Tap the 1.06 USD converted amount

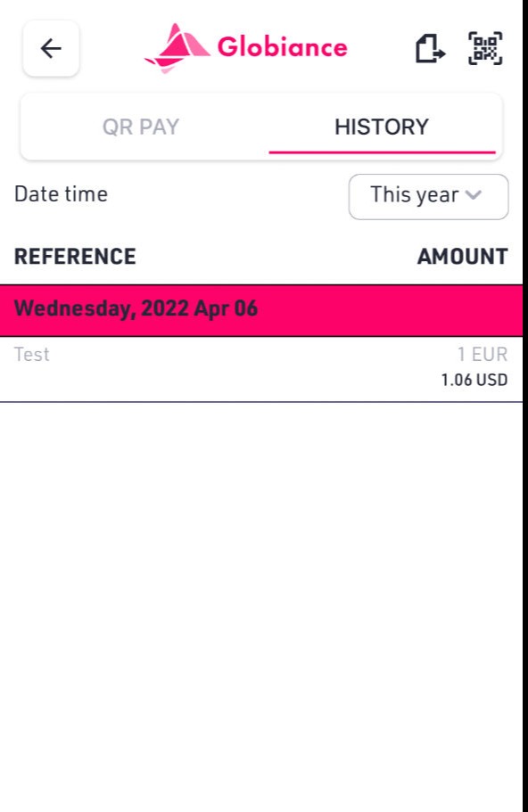tap(473, 379)
